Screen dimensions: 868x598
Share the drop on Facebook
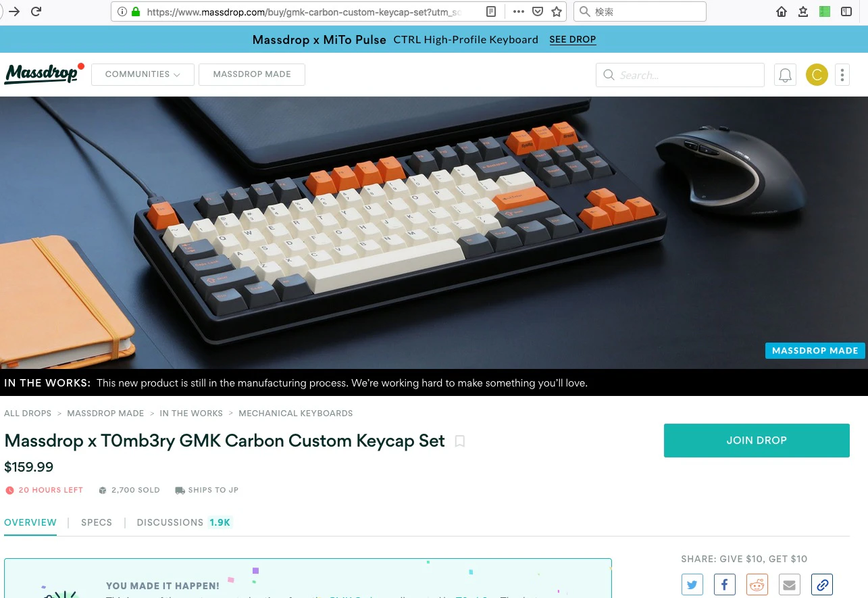click(x=725, y=584)
